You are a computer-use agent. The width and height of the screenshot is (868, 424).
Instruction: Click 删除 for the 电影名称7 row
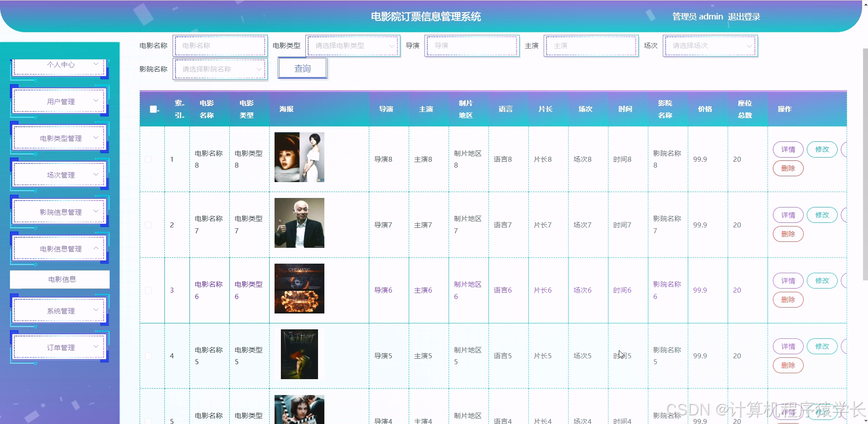point(788,234)
